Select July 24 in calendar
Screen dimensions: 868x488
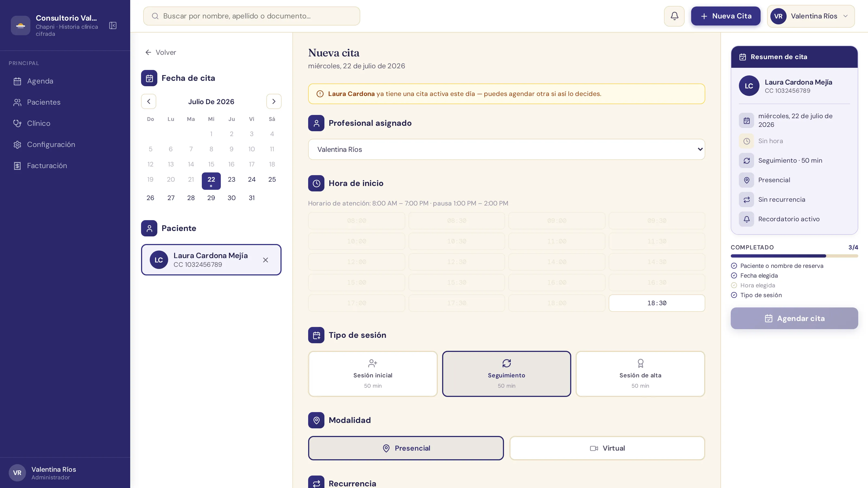click(252, 179)
